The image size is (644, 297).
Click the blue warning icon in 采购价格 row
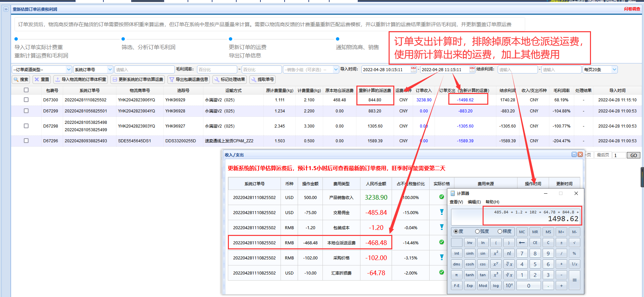coord(442,257)
